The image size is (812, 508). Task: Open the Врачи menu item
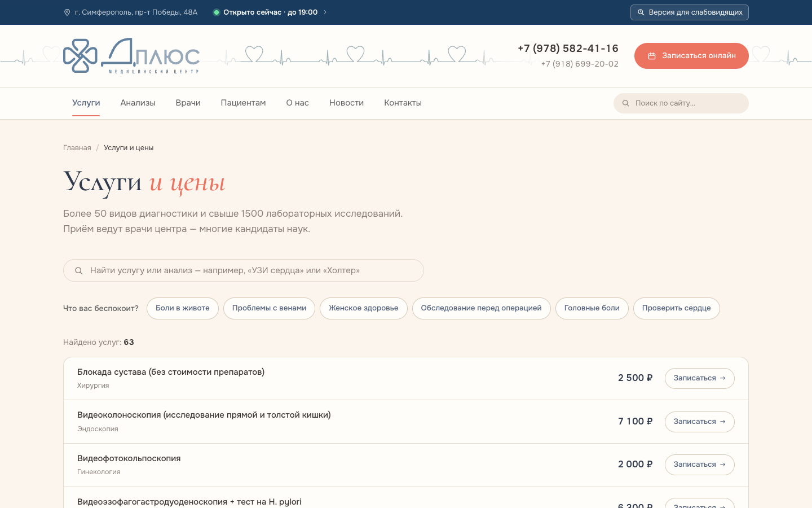188,103
